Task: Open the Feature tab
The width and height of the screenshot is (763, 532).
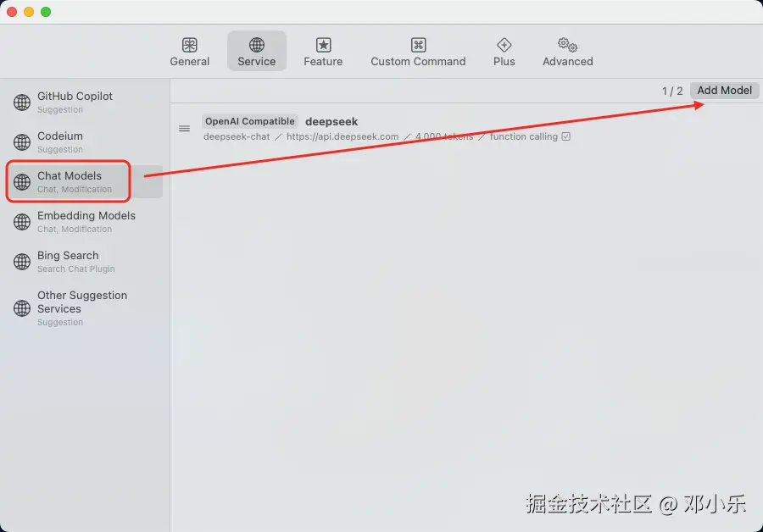Action: tap(323, 52)
